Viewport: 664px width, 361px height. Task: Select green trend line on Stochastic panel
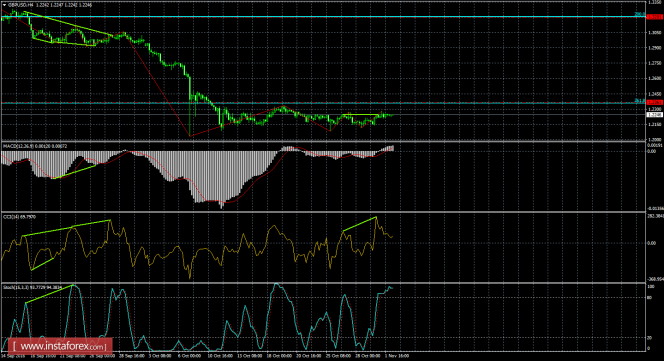point(50,294)
